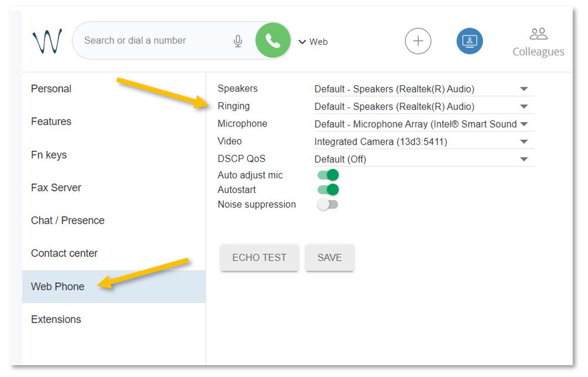The height and width of the screenshot is (377, 588).
Task: Select the Personal settings menu item
Action: coord(51,89)
